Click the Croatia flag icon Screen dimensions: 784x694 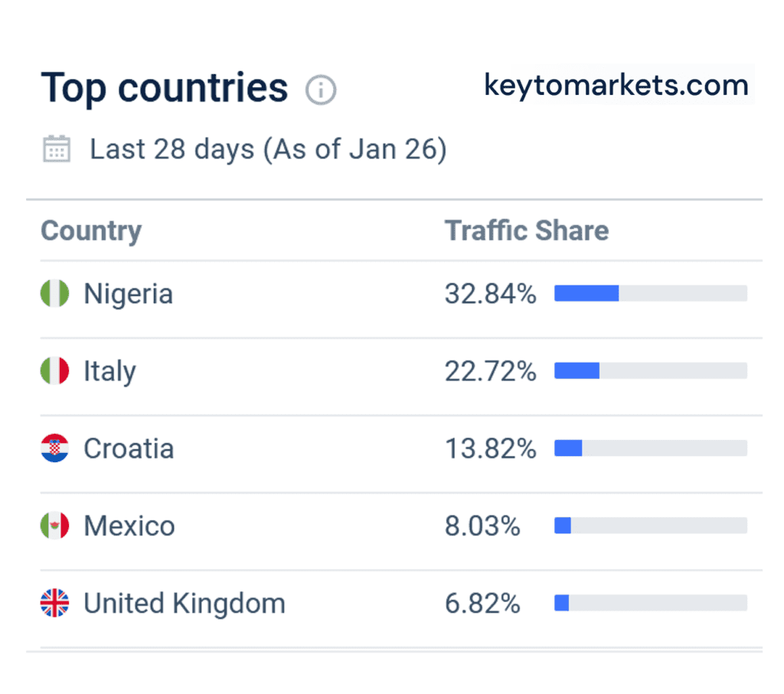pyautogui.click(x=54, y=448)
